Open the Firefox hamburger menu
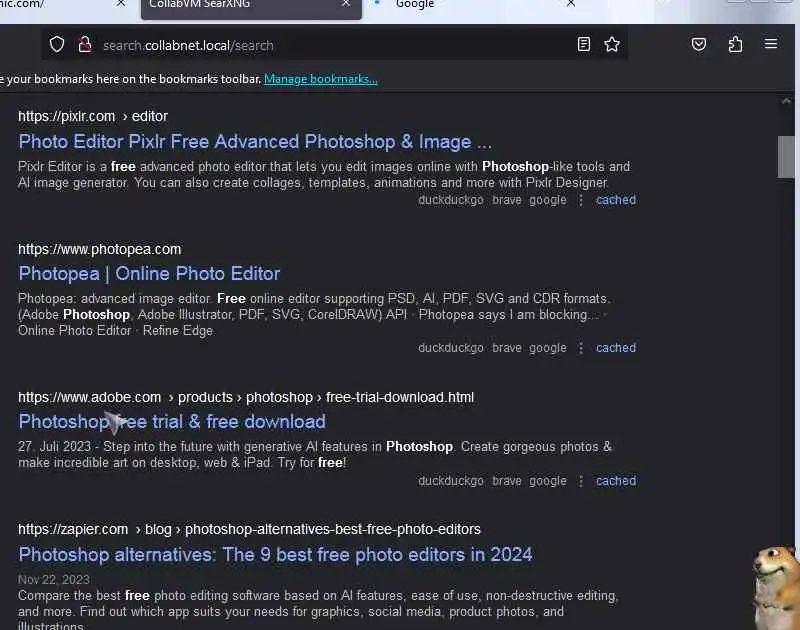 pos(771,44)
